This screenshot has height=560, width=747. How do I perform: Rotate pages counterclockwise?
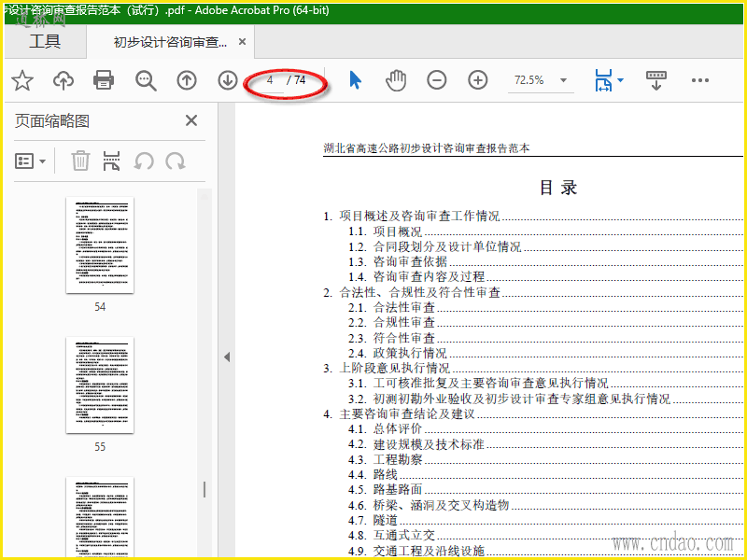point(144,161)
